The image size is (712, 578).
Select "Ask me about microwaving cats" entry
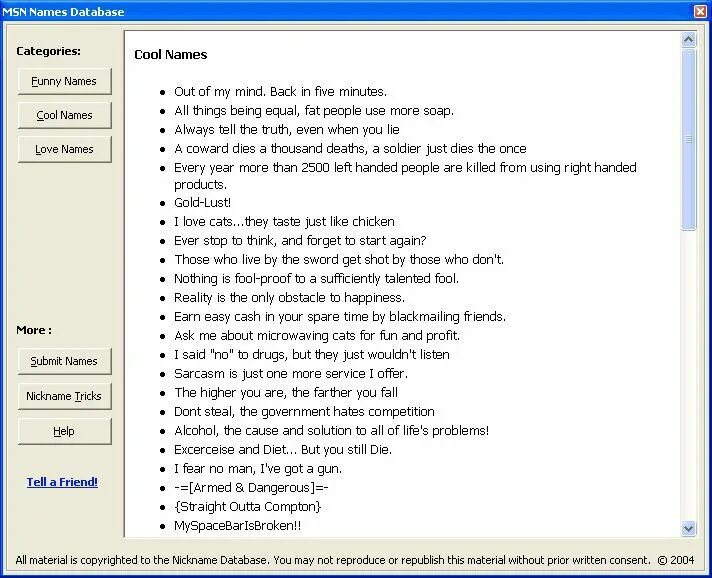[x=317, y=336]
